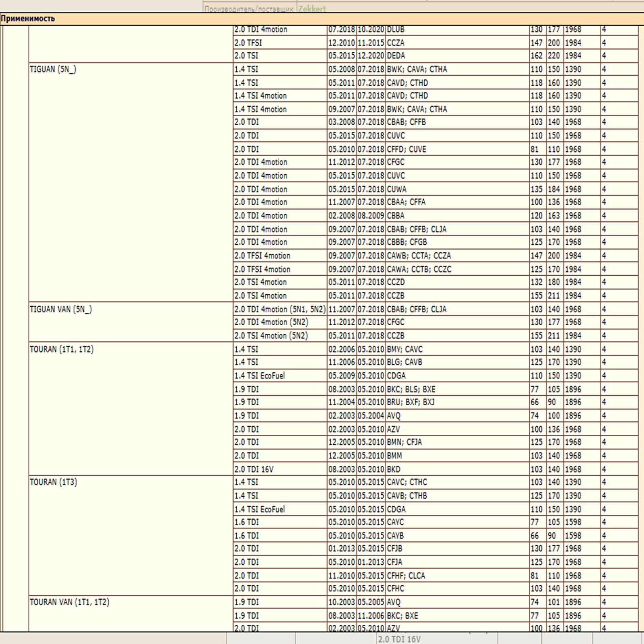
Task: Select the TOURAN VAN (1T1, 1T2) model cell
Action: (x=69, y=602)
